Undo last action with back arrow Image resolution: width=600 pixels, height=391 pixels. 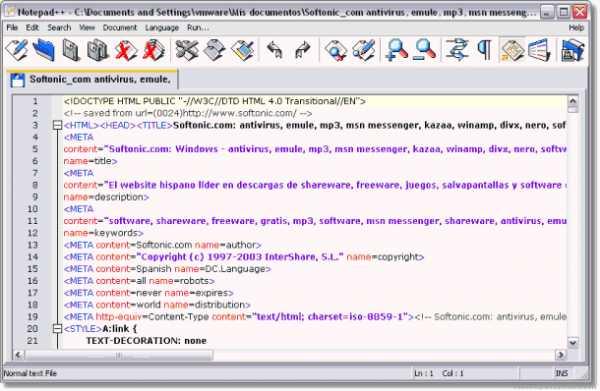pyautogui.click(x=275, y=50)
